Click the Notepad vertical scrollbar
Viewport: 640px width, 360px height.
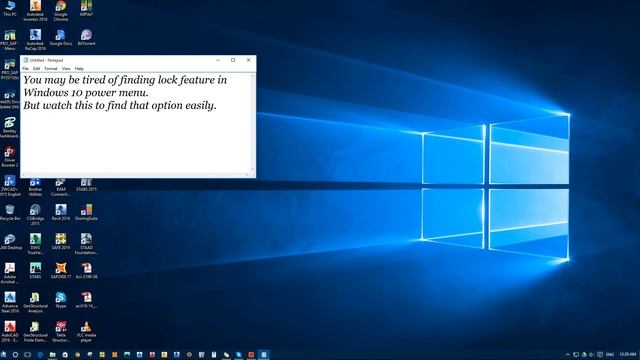coord(253,122)
